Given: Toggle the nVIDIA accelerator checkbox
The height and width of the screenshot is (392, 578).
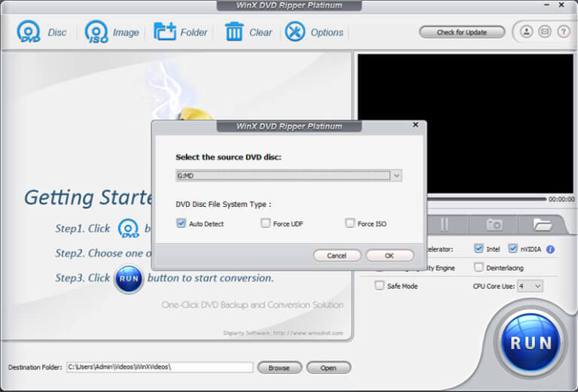Looking at the screenshot, I should (x=513, y=249).
